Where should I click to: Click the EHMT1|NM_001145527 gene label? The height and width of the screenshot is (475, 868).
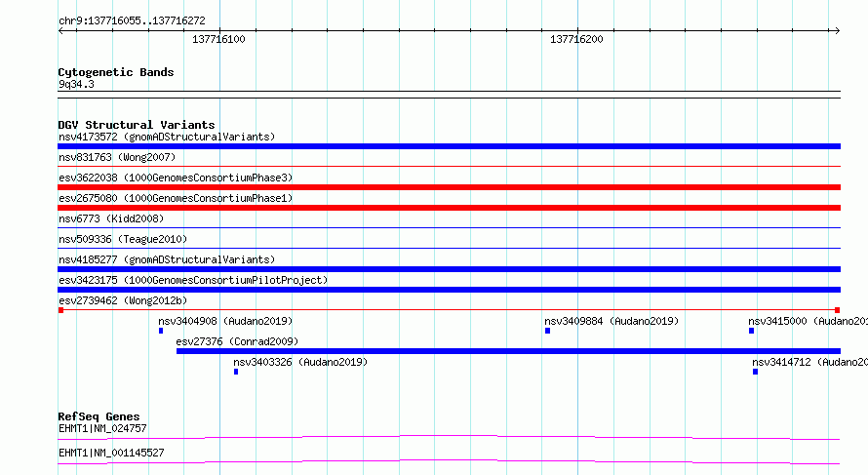111,453
